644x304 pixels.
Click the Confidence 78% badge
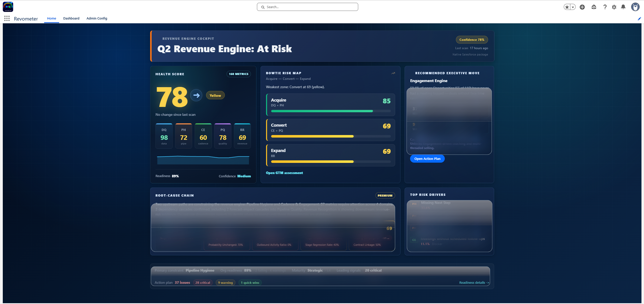point(472,40)
